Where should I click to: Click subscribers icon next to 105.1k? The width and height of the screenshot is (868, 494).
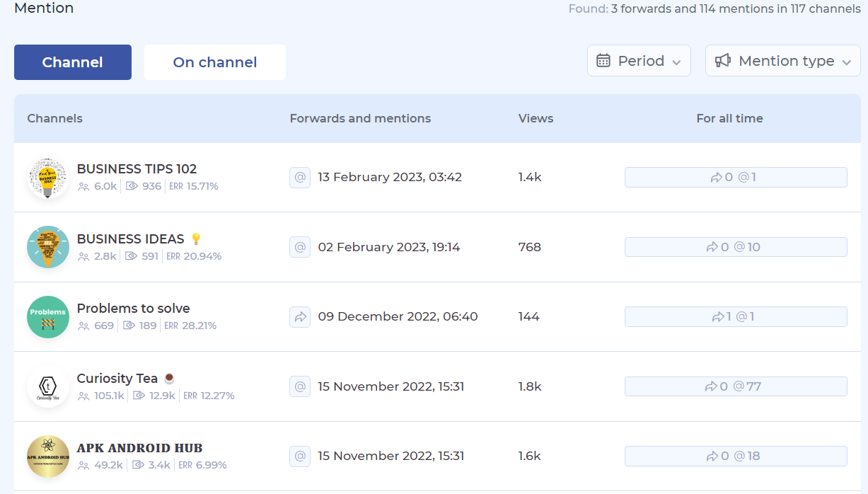tap(83, 396)
